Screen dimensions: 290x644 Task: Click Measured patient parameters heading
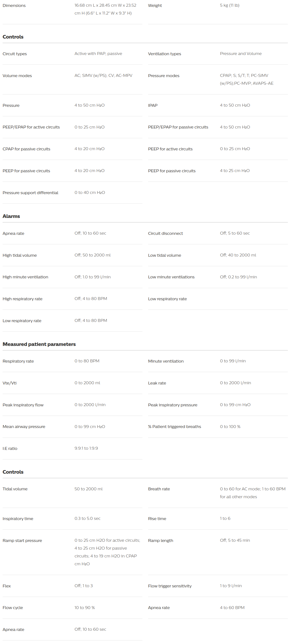tap(39, 344)
